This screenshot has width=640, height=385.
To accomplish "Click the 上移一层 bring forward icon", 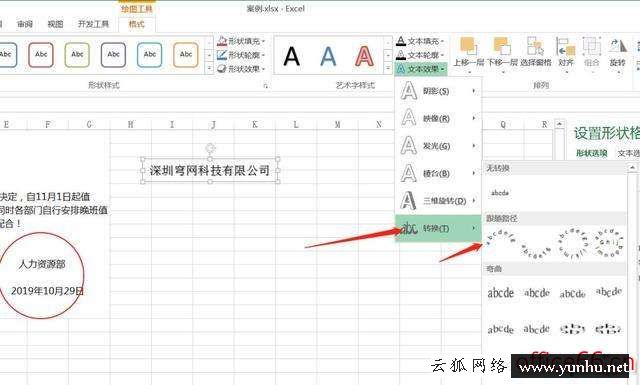I will coord(469,46).
